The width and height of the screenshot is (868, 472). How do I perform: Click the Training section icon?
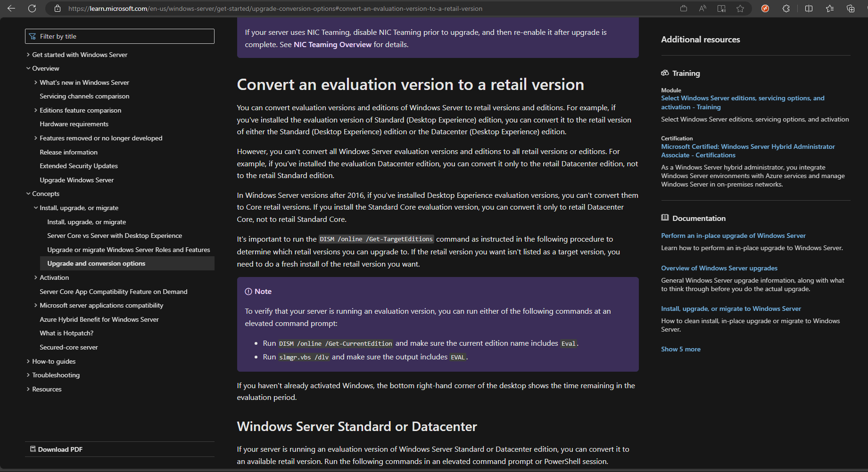[665, 73]
